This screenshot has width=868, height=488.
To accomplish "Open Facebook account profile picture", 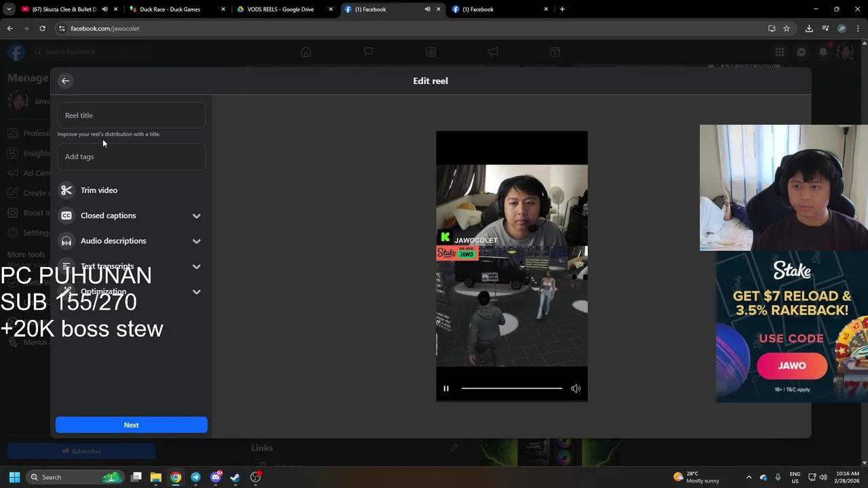I will click(845, 52).
